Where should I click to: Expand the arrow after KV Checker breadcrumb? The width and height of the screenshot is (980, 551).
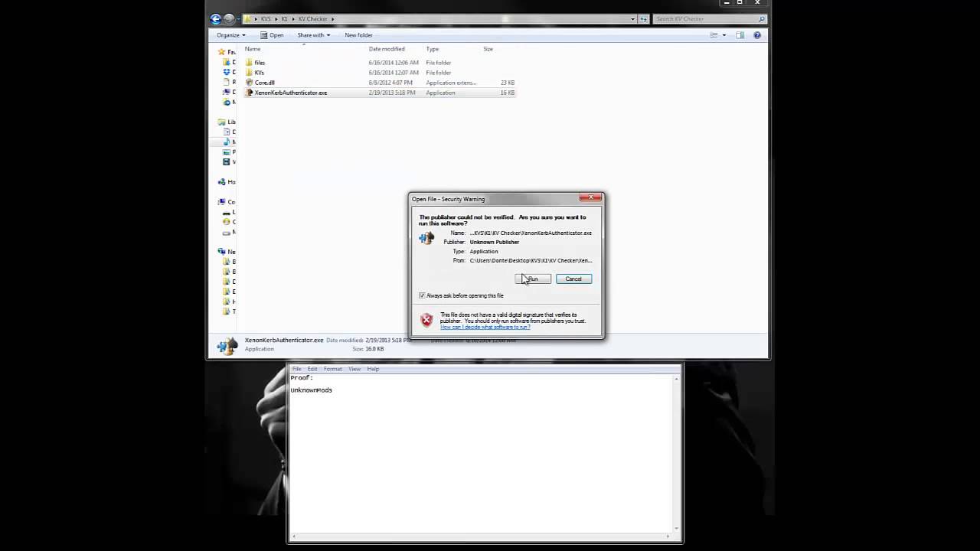332,19
